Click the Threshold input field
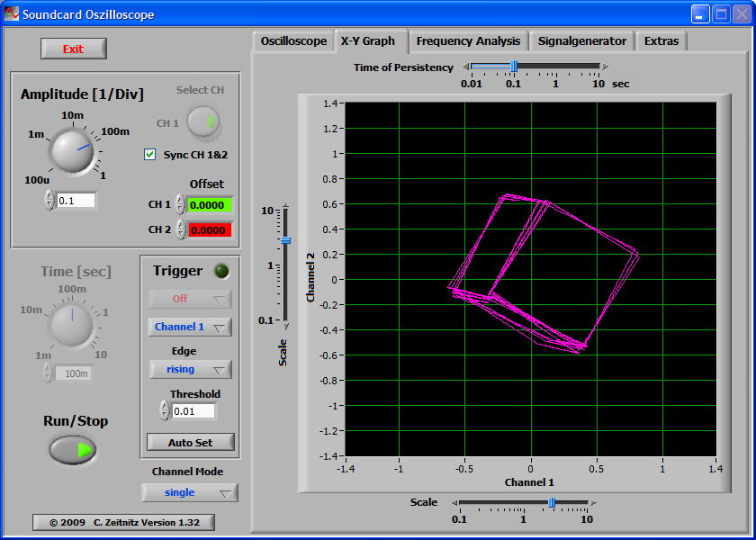756x540 pixels. click(193, 411)
